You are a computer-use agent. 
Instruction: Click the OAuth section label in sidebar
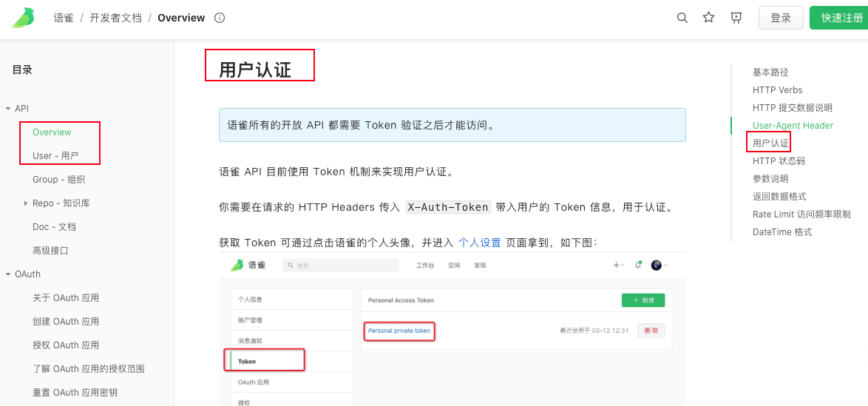point(27,274)
